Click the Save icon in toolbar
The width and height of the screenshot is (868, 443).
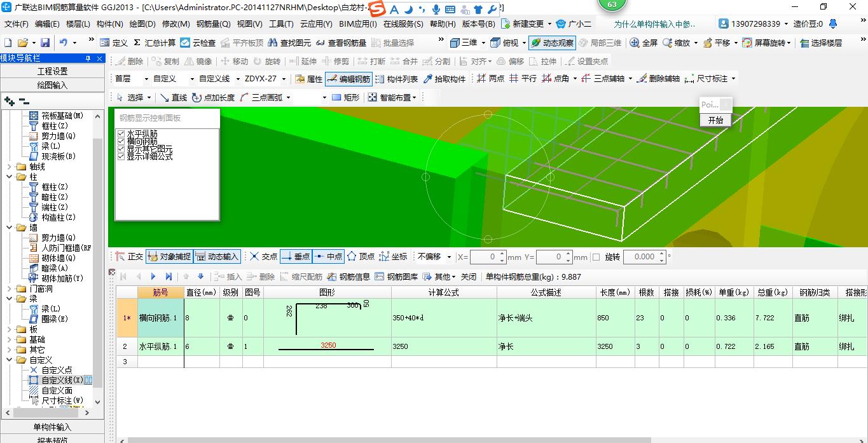pos(45,43)
